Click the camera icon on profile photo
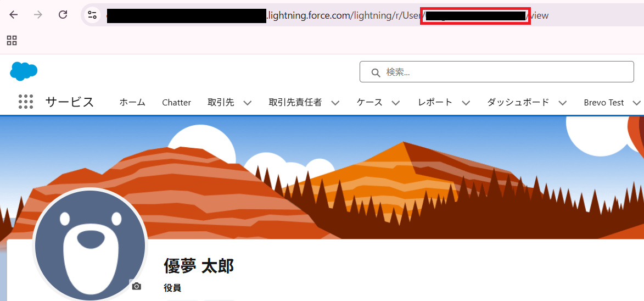This screenshot has height=301, width=644. click(x=137, y=286)
